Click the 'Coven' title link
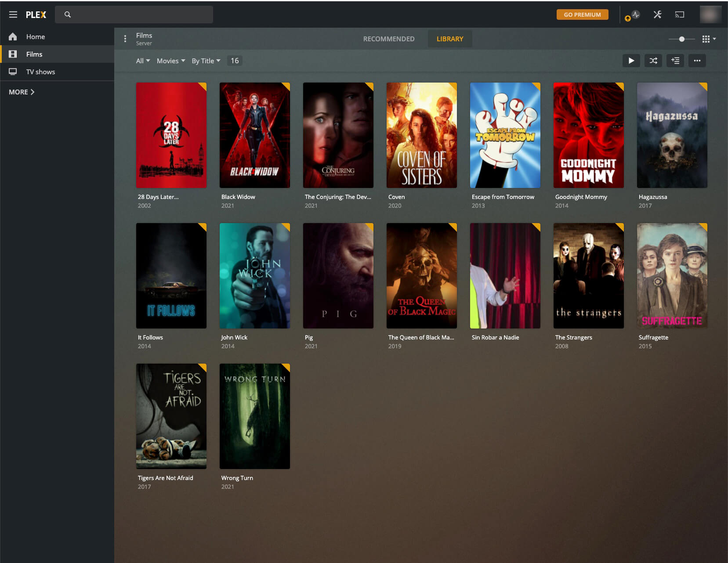 click(396, 197)
